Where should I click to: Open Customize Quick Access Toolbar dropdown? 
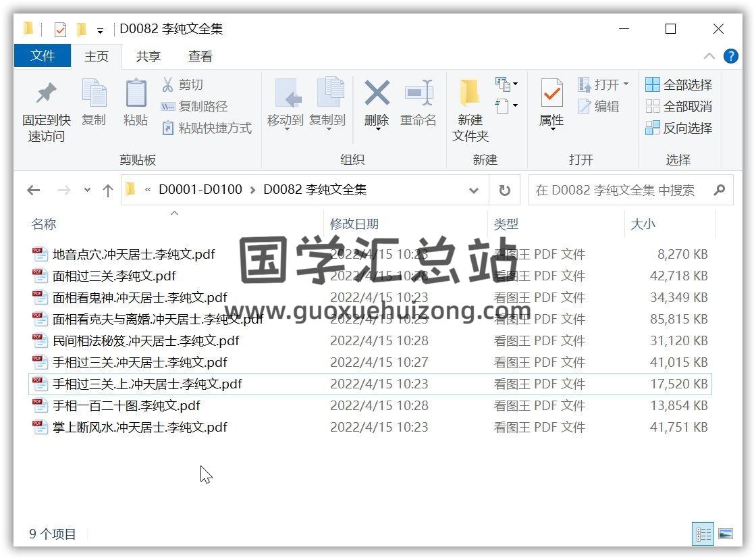pos(100,30)
